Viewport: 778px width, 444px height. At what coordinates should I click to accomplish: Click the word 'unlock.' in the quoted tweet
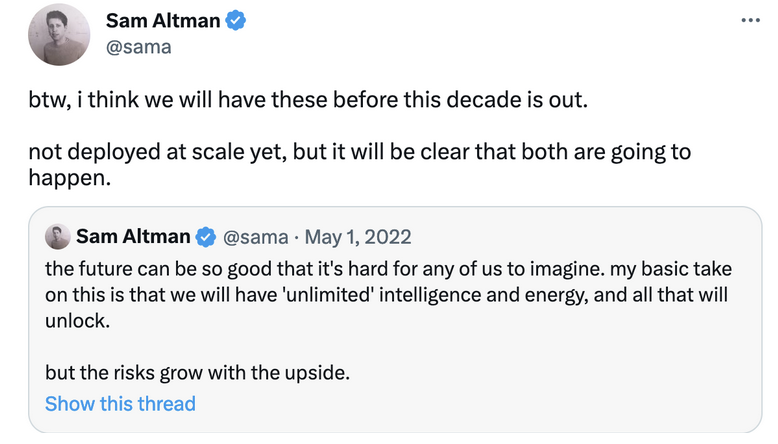click(77, 320)
